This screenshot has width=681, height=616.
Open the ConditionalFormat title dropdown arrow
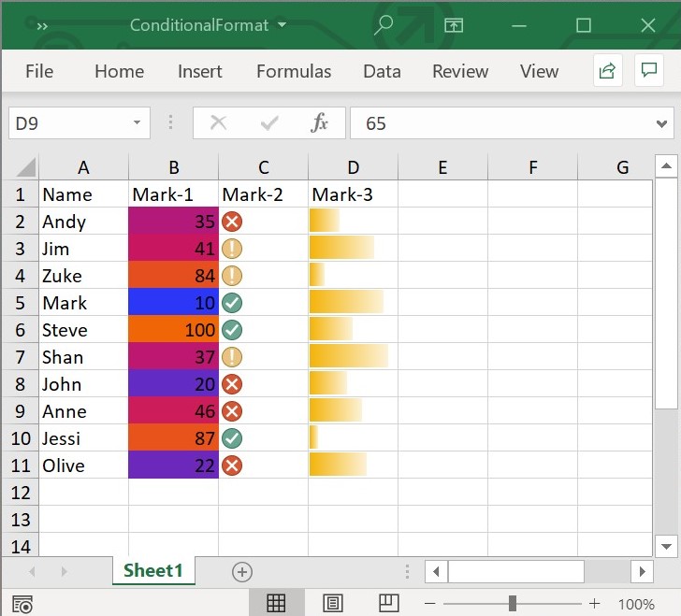pos(283,25)
